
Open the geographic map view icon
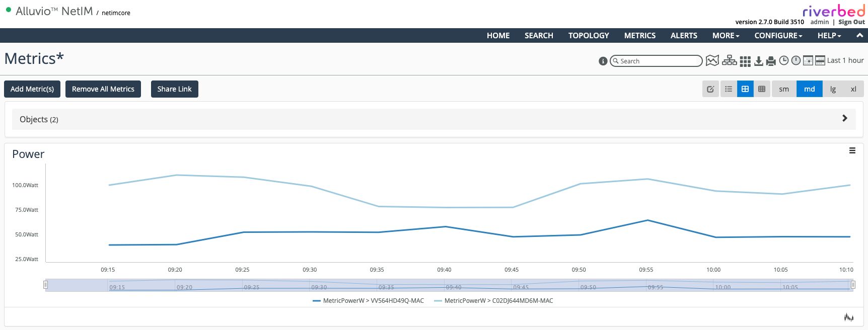[x=712, y=60]
